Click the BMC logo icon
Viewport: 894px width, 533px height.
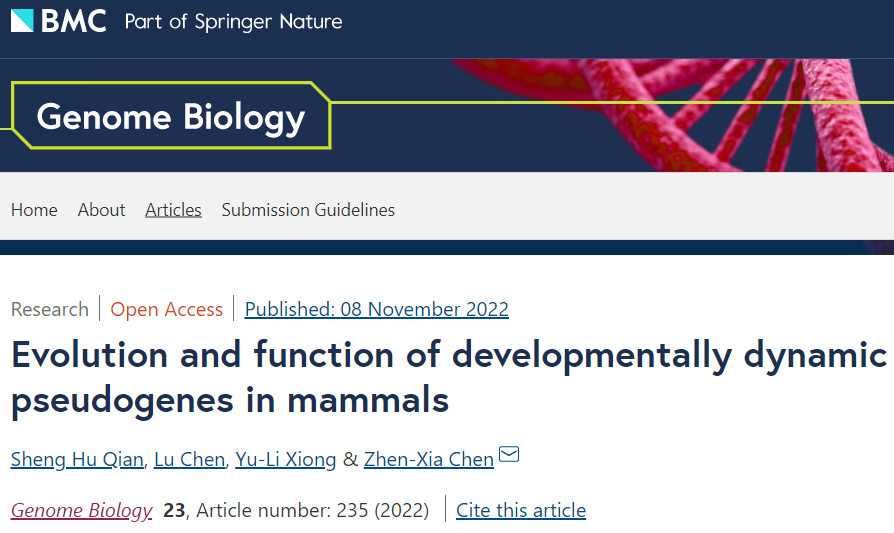22,21
